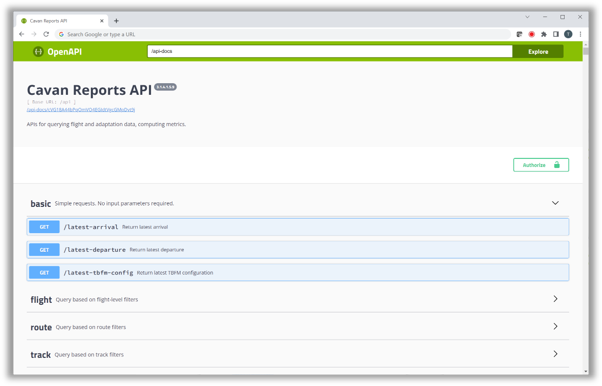Close the Cavan Reports API tab

102,21
